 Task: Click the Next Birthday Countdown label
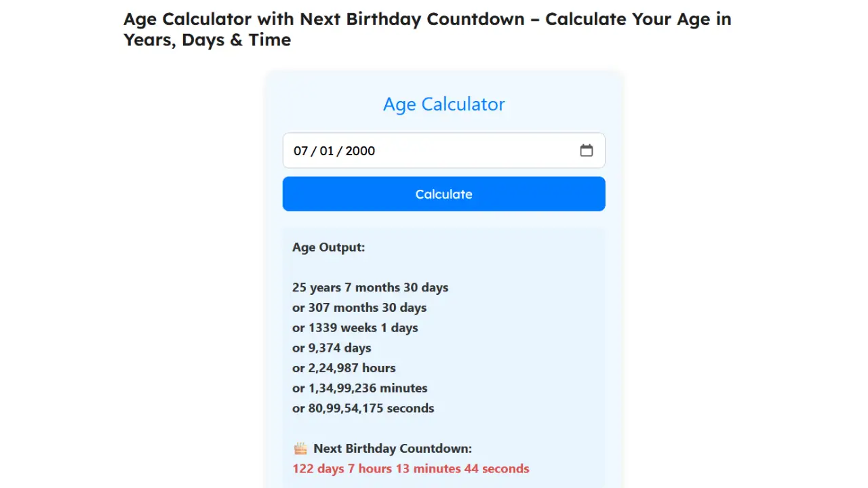(392, 449)
